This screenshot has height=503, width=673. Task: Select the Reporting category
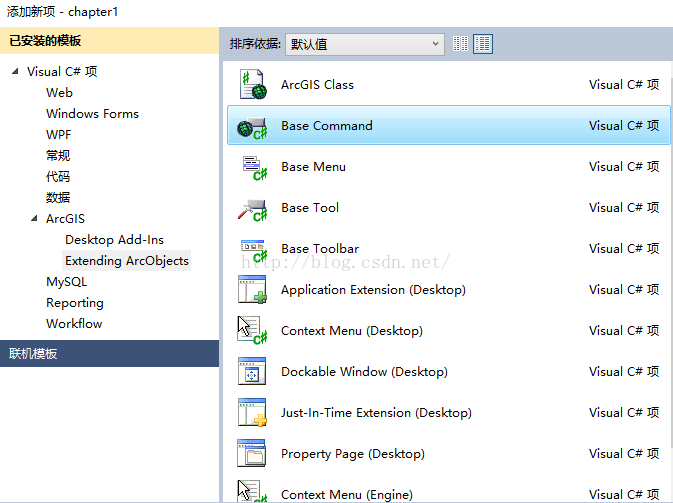coord(75,303)
